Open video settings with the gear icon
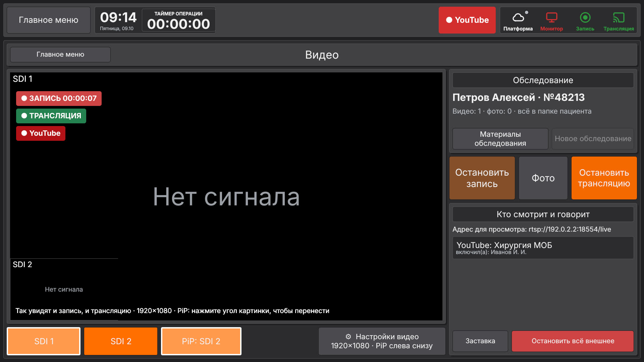 (x=348, y=337)
